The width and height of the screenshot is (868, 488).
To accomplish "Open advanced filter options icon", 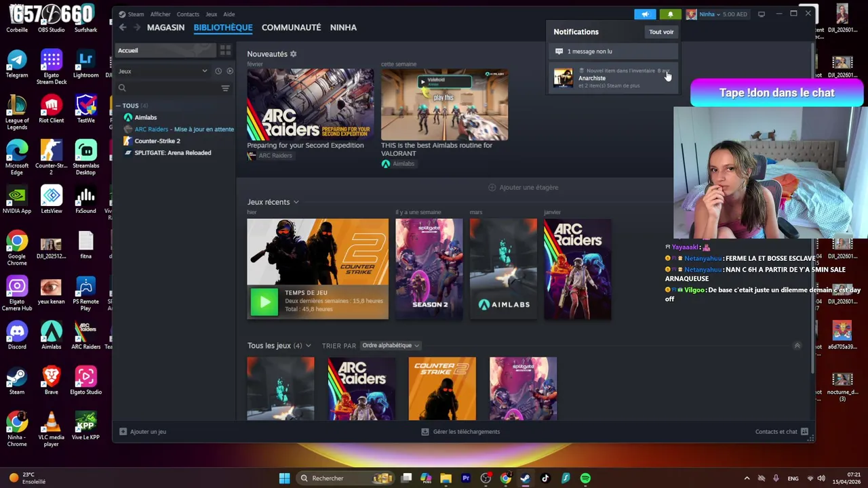I will (x=225, y=88).
